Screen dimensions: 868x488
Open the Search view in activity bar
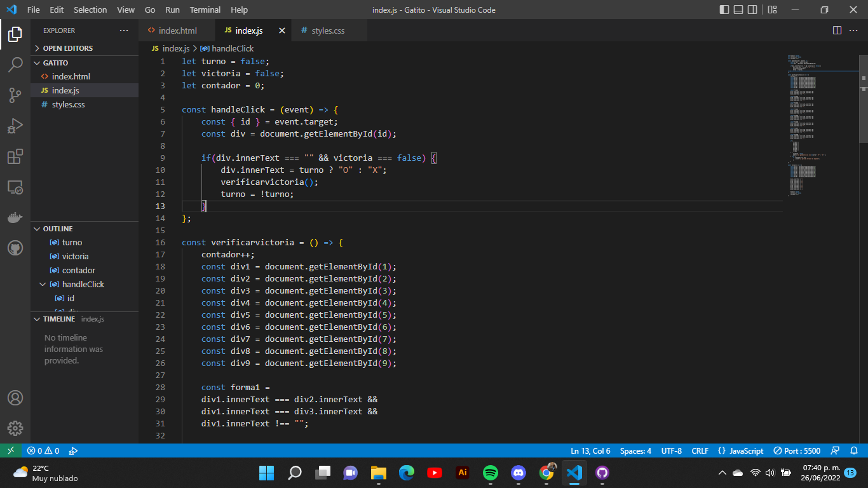click(x=15, y=65)
